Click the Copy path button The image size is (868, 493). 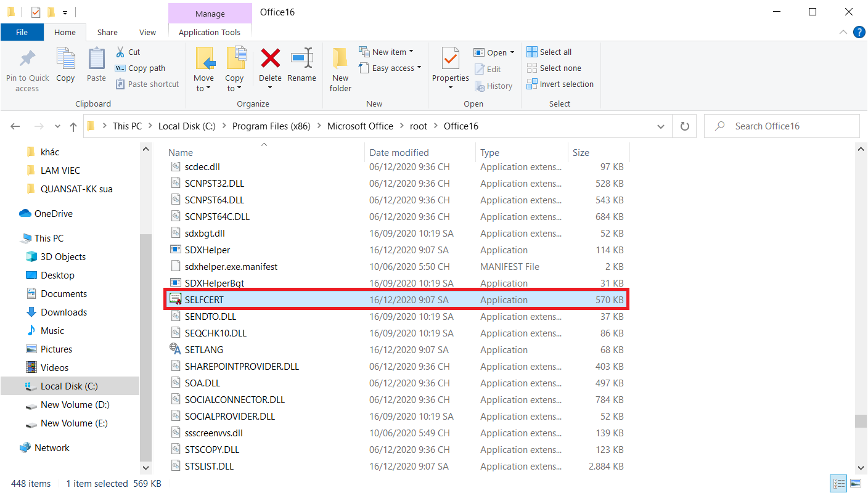pos(140,68)
